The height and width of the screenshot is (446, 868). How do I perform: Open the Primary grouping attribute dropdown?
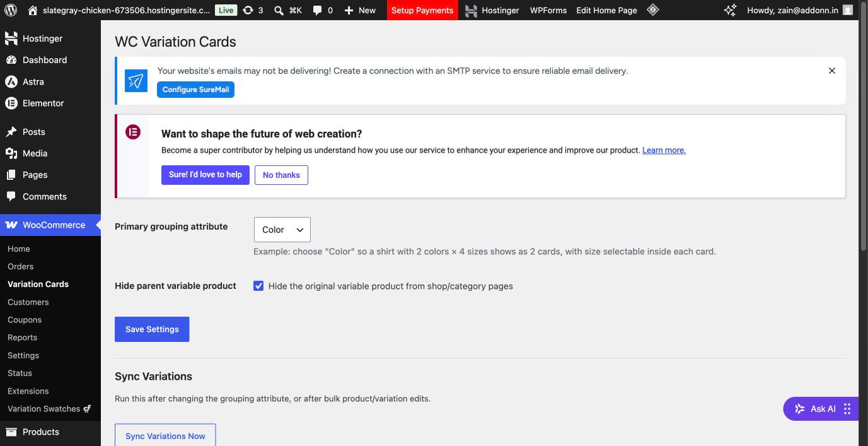point(282,230)
